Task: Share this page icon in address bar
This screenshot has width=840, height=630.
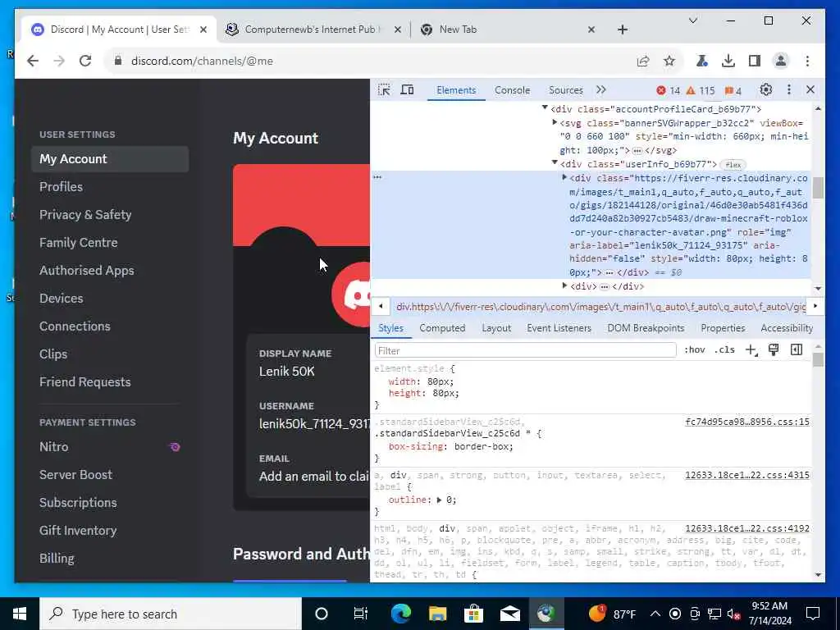Action: pyautogui.click(x=643, y=61)
